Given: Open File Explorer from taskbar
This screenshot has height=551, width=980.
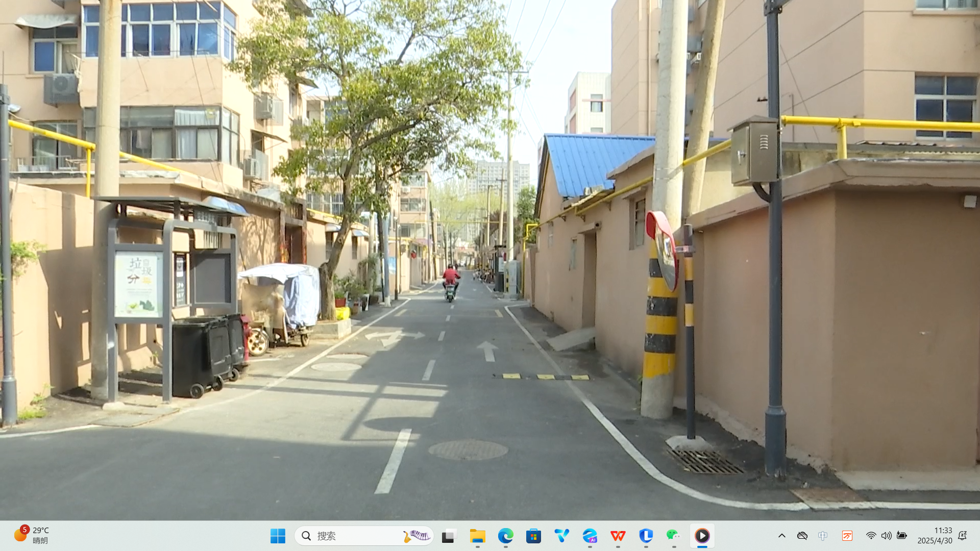Looking at the screenshot, I should (477, 536).
